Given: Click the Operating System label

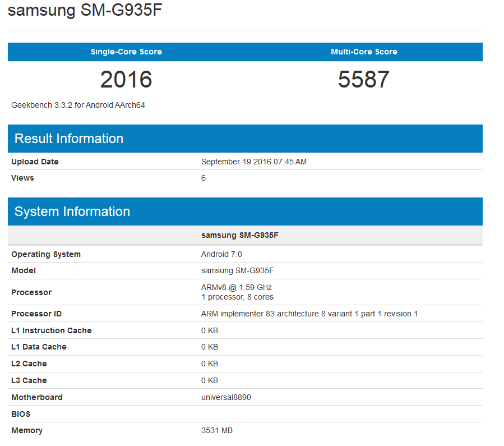Looking at the screenshot, I should point(46,254).
